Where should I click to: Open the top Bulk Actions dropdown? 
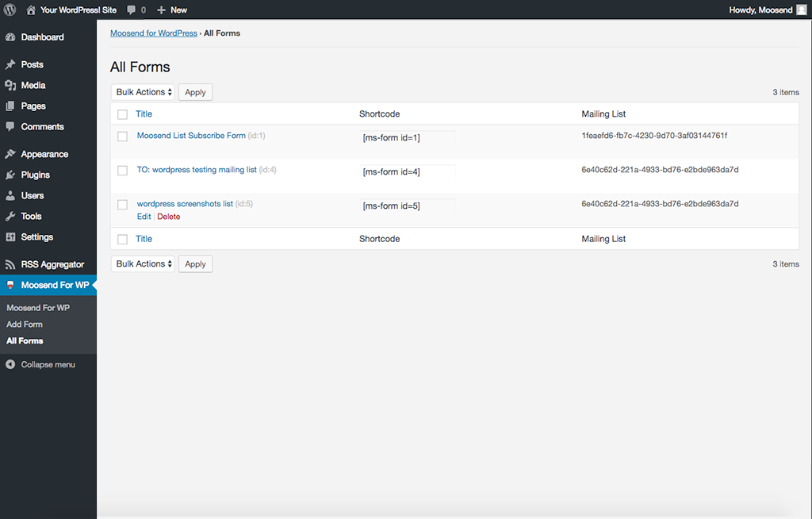coord(143,92)
